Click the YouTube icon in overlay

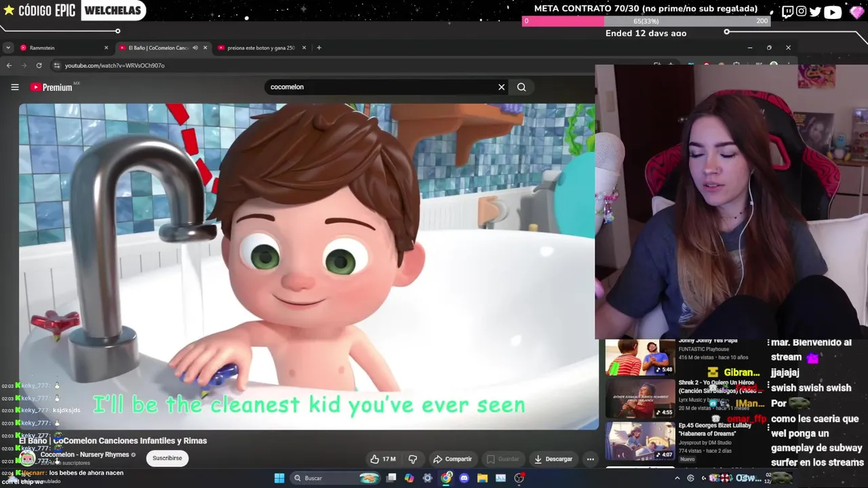833,12
